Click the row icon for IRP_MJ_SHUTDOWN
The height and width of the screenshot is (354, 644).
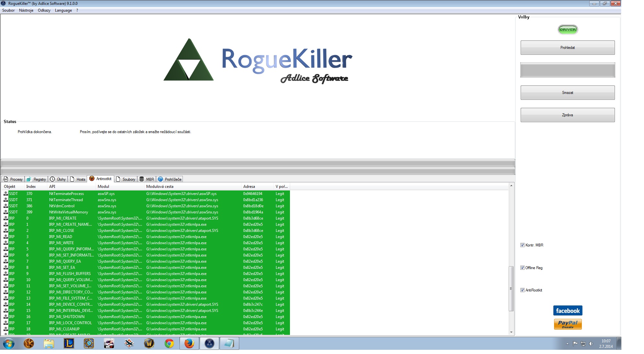click(x=6, y=317)
